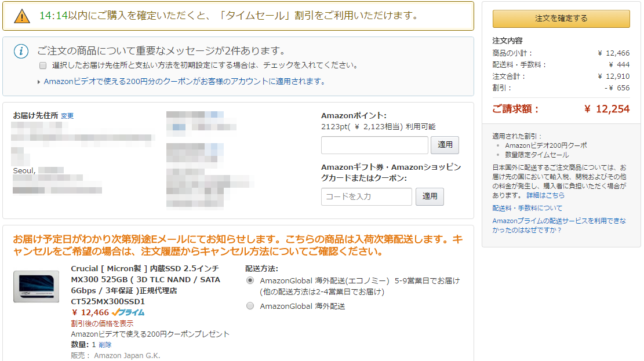Screen dimensions: 644x361
Task: Click the Amazon points amount input field
Action: tap(374, 145)
